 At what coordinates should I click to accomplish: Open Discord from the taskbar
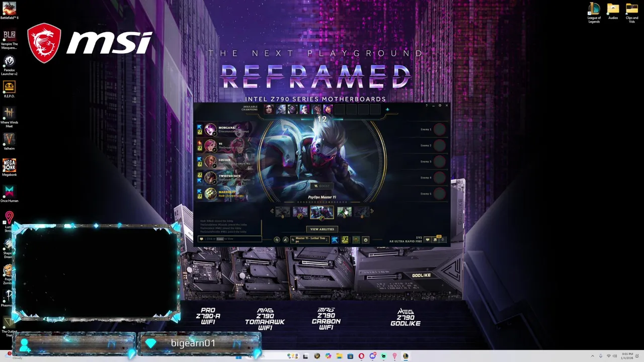(x=373, y=356)
